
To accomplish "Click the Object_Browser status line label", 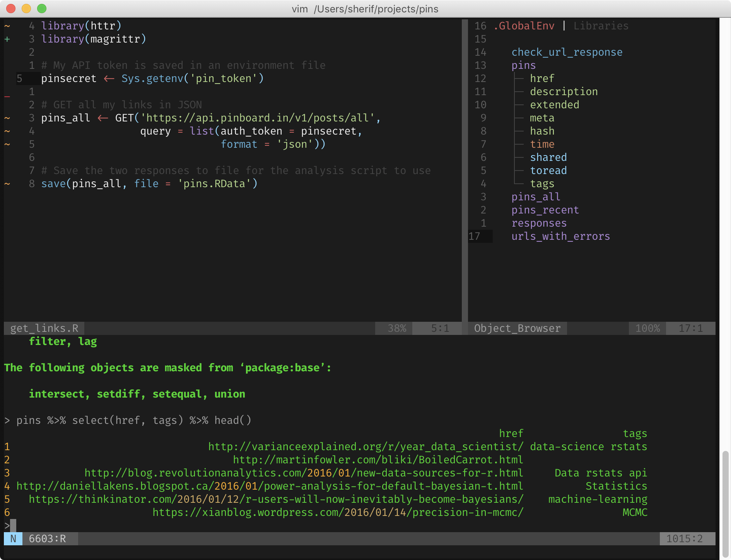I will click(517, 328).
